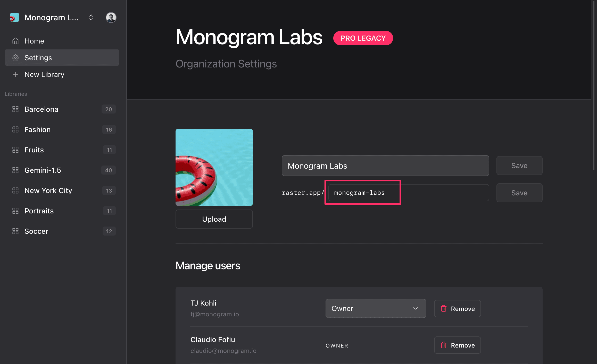Open the Portraits library
The image size is (597, 364).
click(62, 211)
